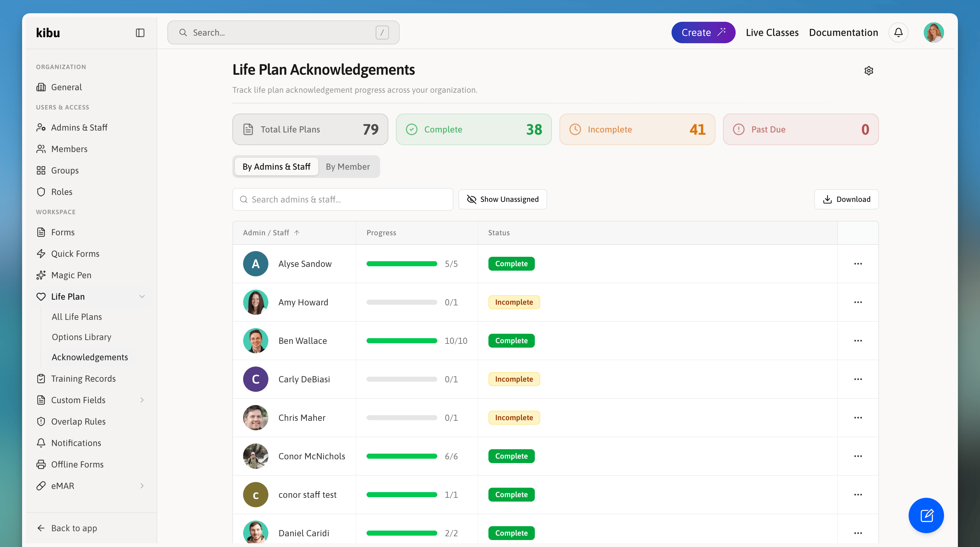Click the name Daniel Caridi

304,533
